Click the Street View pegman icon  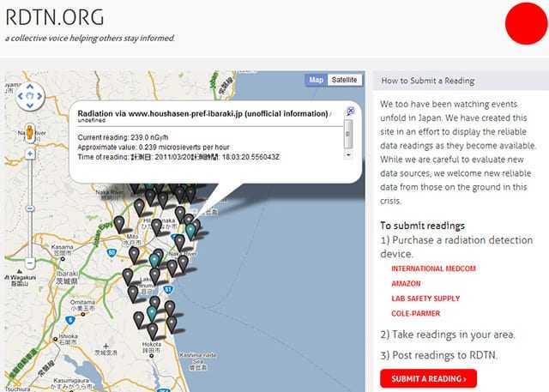click(x=30, y=133)
